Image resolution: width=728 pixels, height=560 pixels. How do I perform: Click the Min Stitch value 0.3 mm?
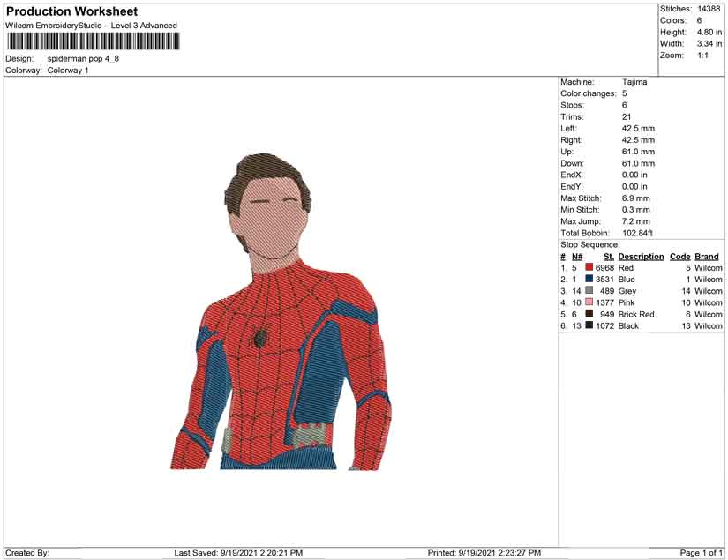click(x=636, y=210)
